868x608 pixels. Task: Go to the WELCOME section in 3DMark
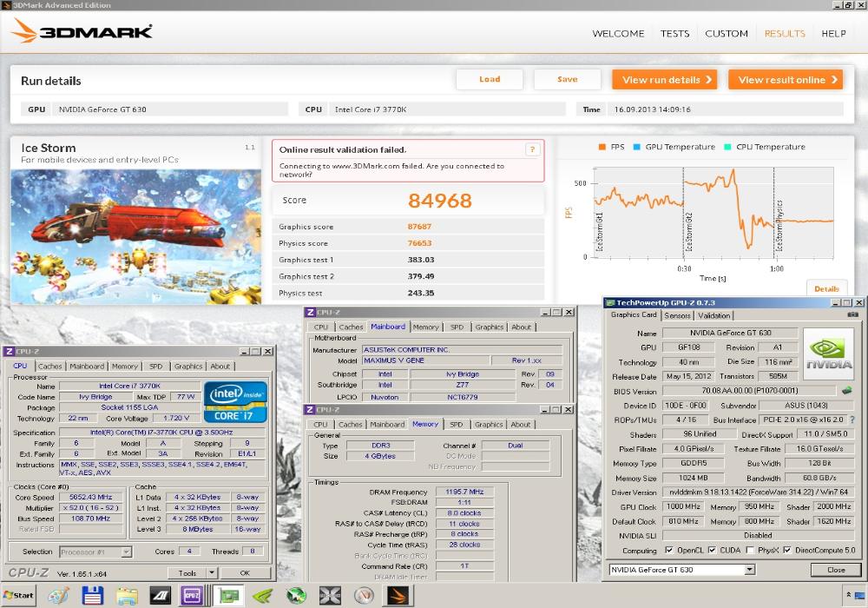[x=618, y=34]
